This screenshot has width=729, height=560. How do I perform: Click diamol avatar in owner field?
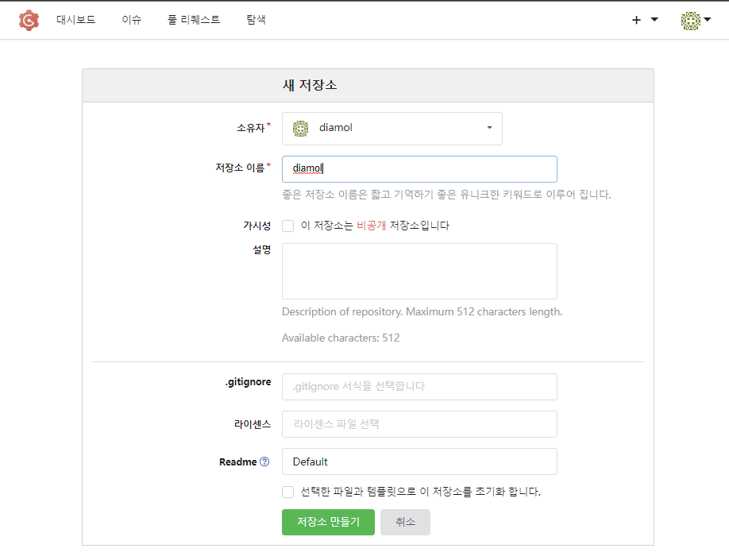300,129
